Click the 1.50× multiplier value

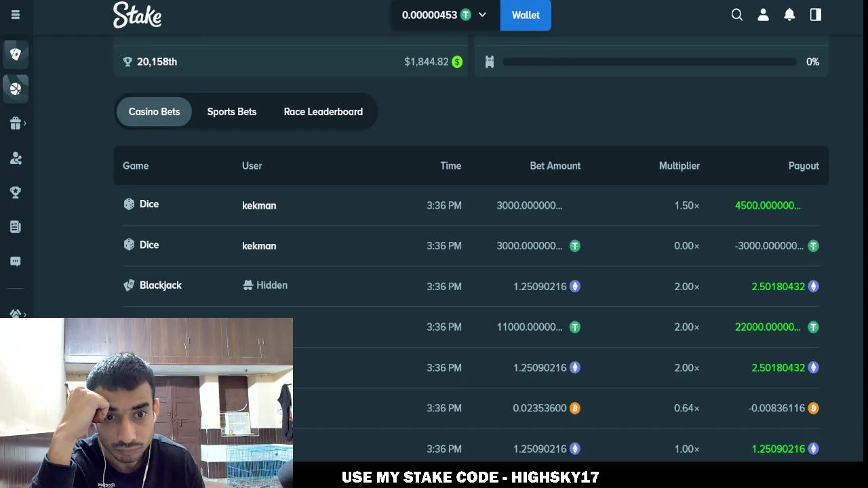point(687,205)
